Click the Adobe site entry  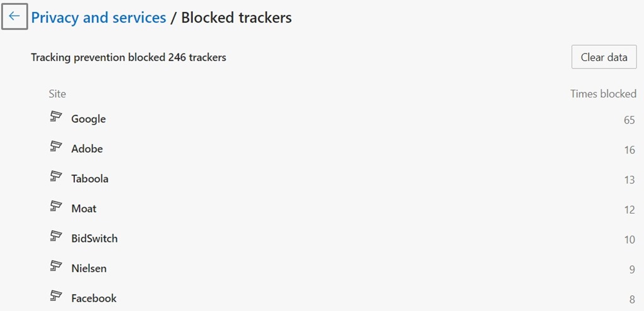[x=87, y=149]
